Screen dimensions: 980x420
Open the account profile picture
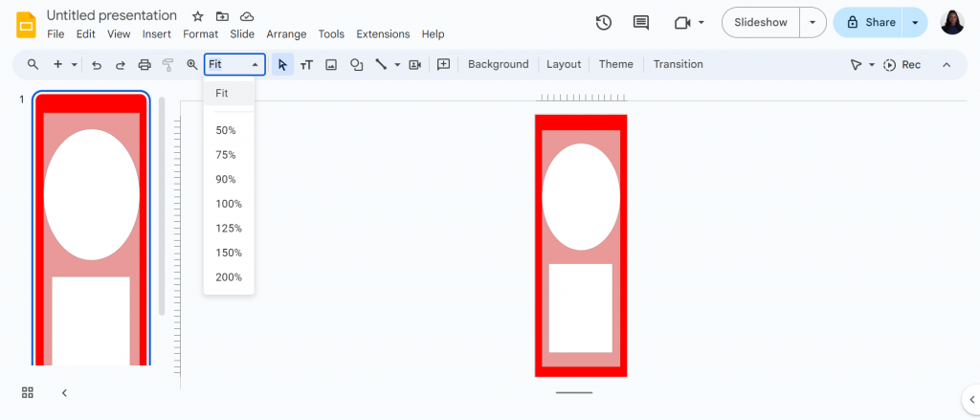click(952, 23)
